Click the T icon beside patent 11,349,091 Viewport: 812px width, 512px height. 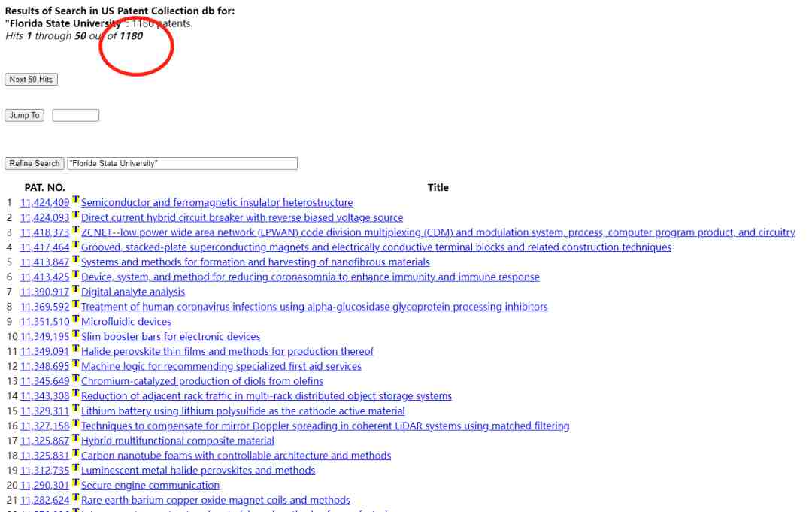tap(76, 349)
